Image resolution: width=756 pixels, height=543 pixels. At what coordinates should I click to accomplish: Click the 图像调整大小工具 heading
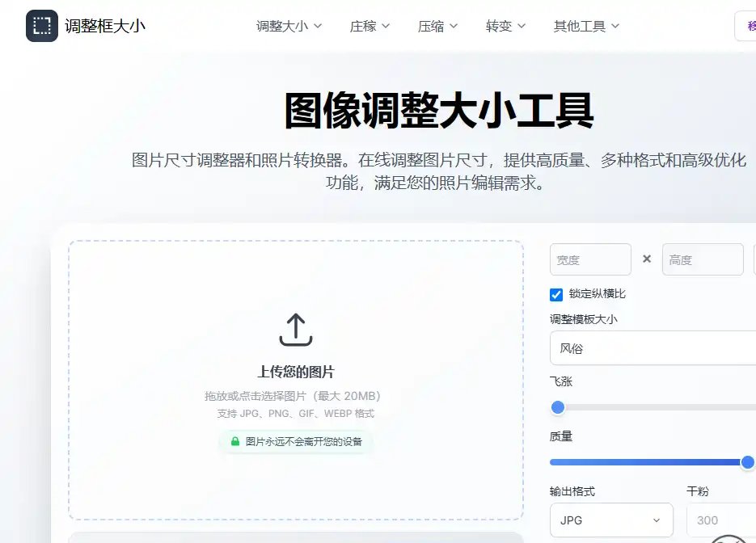439,111
